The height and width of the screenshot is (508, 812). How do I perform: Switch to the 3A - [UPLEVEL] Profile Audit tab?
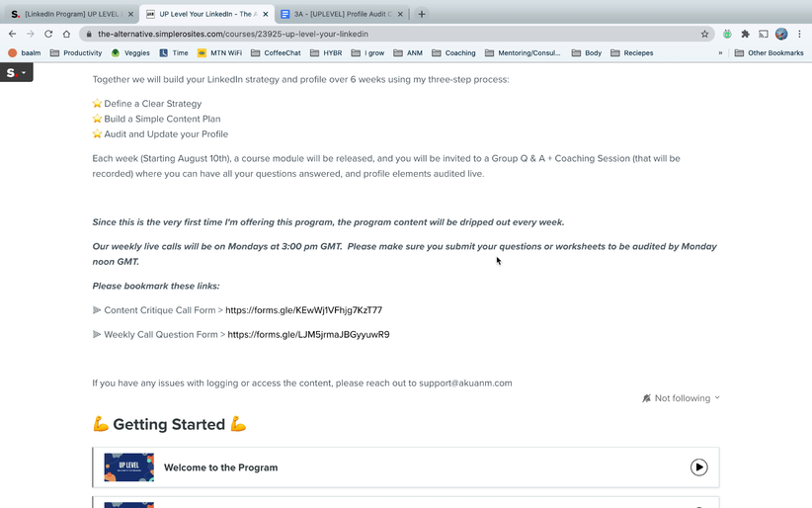pyautogui.click(x=342, y=14)
